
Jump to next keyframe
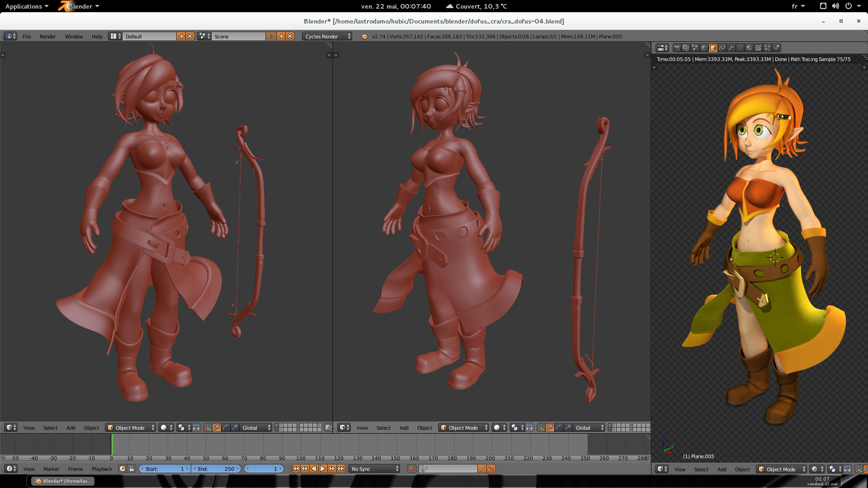332,469
